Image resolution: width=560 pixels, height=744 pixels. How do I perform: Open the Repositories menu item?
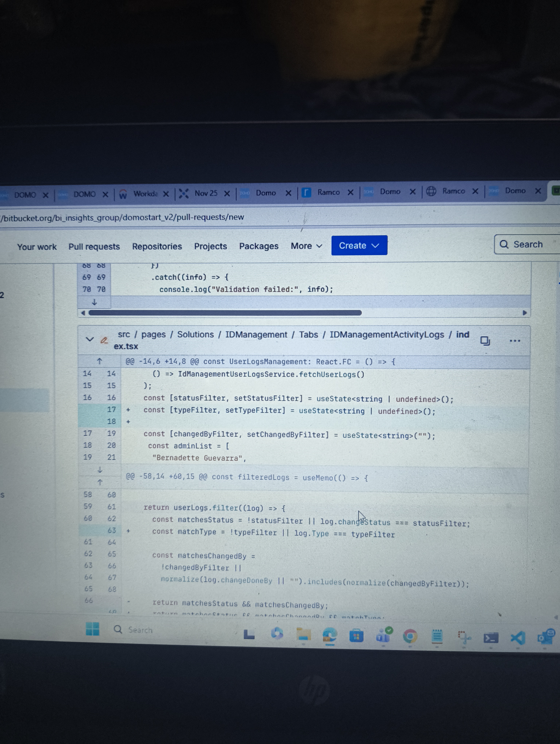point(157,246)
